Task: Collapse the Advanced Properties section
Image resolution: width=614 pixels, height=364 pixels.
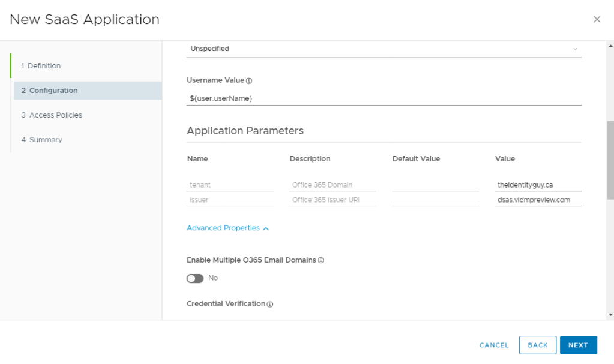Action: pos(227,228)
